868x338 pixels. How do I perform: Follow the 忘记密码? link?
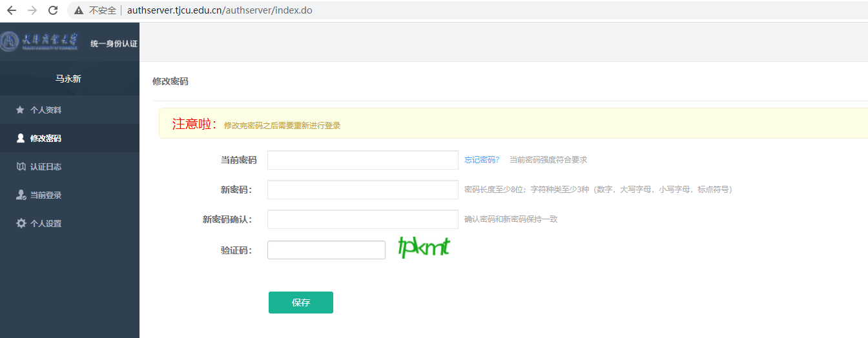482,160
